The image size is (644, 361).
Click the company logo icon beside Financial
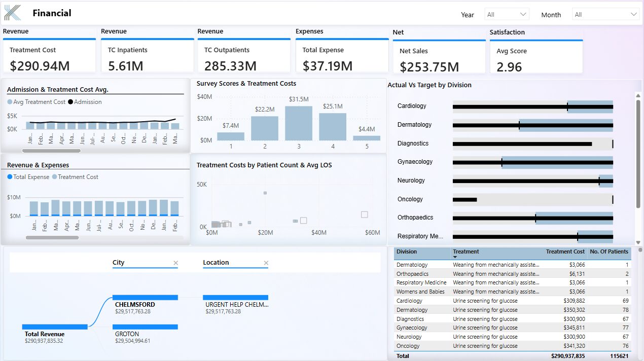12,13
